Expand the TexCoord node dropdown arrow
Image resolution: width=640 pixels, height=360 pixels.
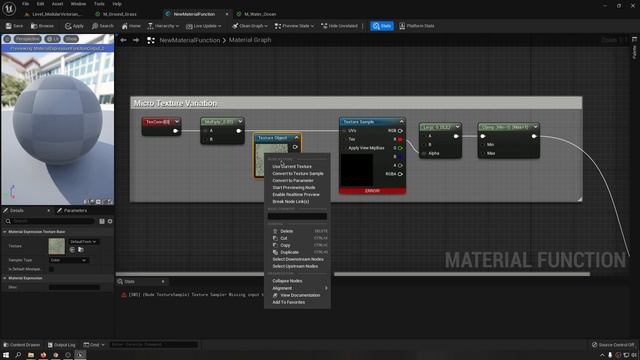177,122
